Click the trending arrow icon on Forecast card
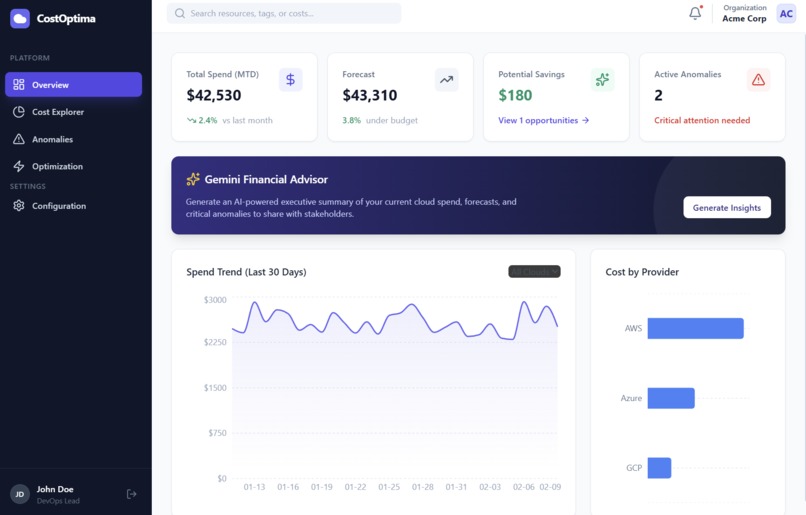This screenshot has height=515, width=806. (446, 80)
